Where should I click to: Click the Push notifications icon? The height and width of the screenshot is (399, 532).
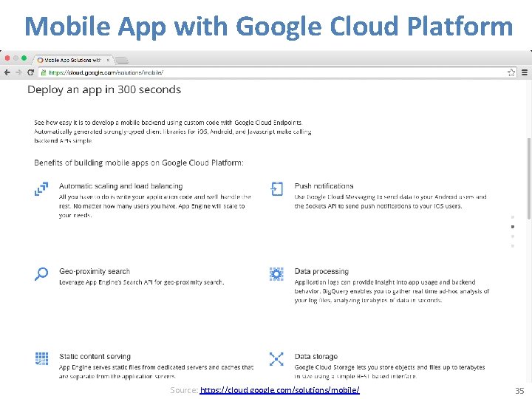(x=276, y=188)
